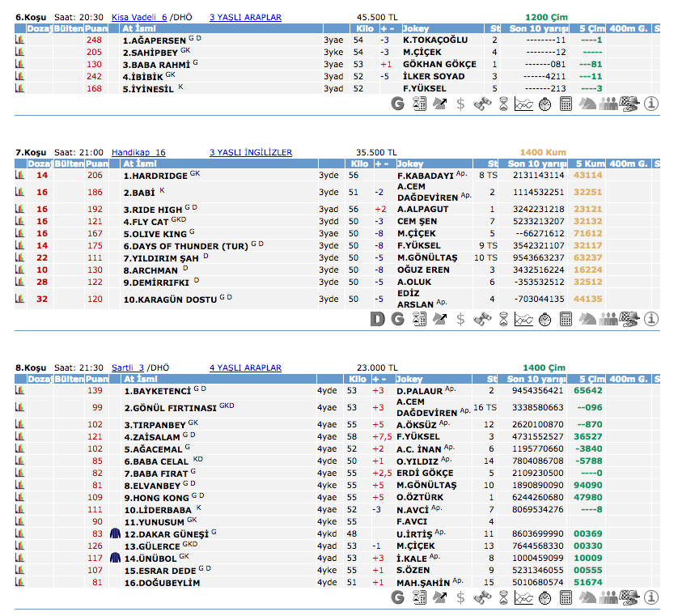
Task: Click the Puan column header in race 7
Action: tap(97, 164)
